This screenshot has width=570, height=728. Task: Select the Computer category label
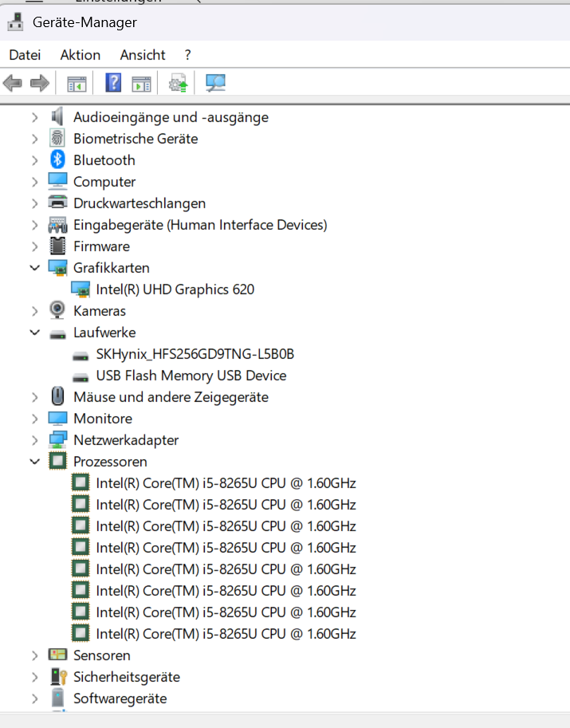click(x=104, y=182)
